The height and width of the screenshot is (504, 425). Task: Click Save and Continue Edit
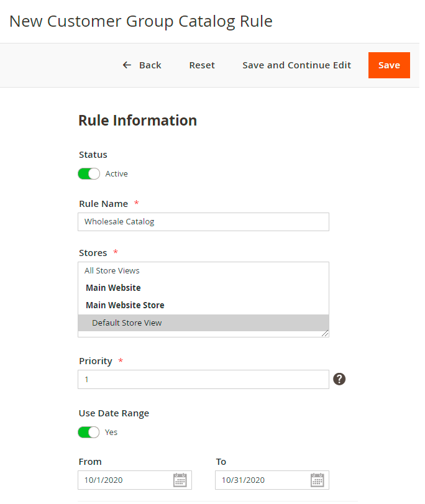click(x=296, y=65)
